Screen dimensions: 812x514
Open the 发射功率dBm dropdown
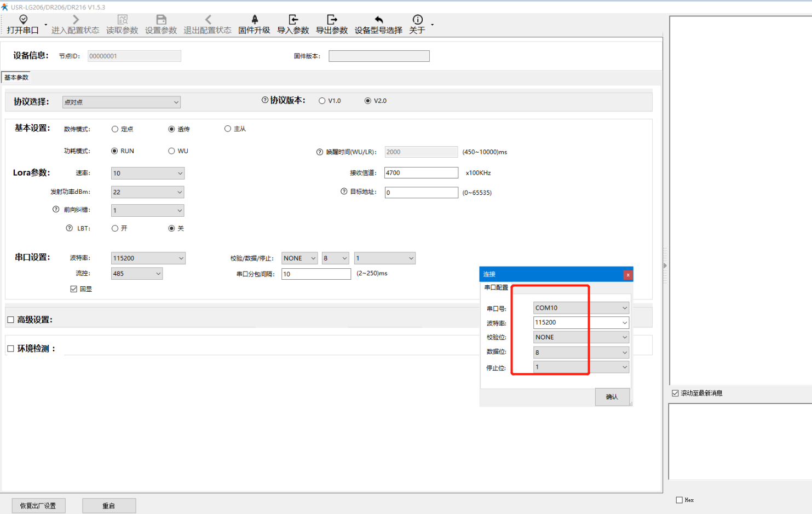point(180,192)
